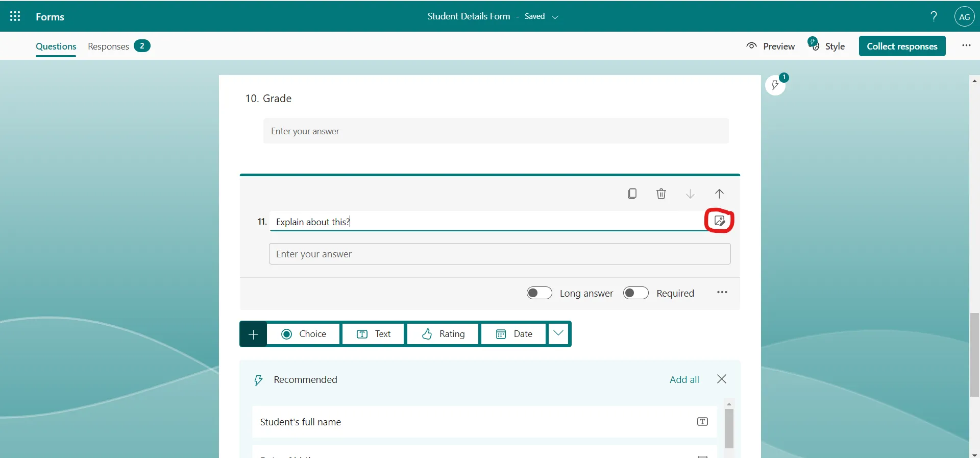Click the Preview eye icon

[x=751, y=46]
